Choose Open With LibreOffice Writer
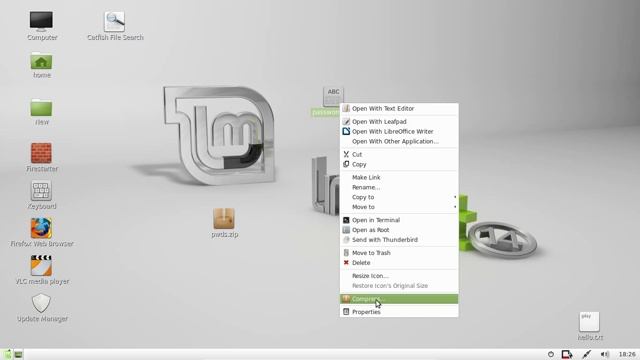 pos(399,131)
